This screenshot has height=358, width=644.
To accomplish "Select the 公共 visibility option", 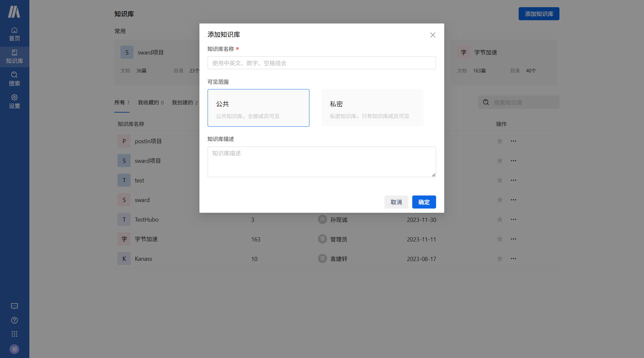I will (x=258, y=108).
